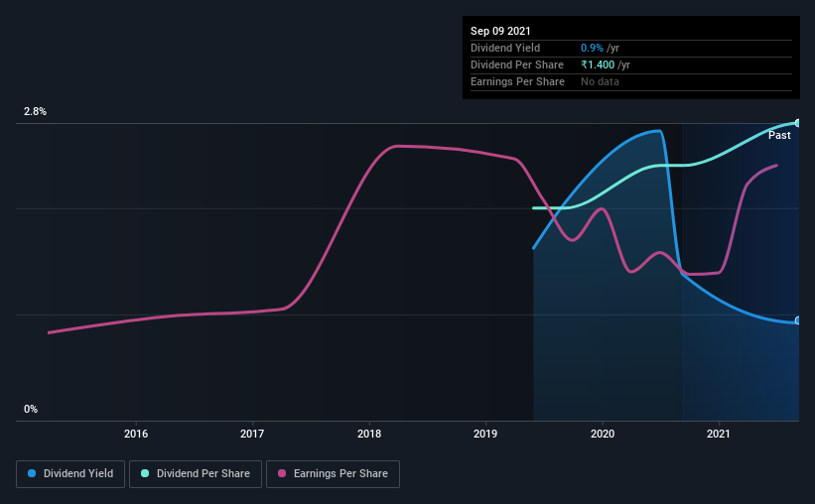Click the 2020 x-axis label
The image size is (815, 504).
(x=603, y=434)
